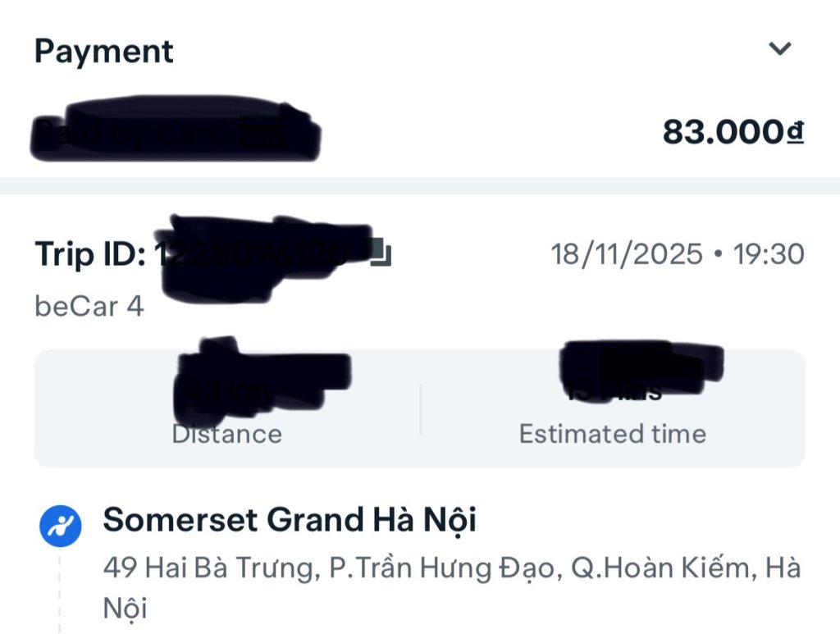Image resolution: width=840 pixels, height=634 pixels.
Task: Tap the redacted Trip ID number
Action: point(262,254)
